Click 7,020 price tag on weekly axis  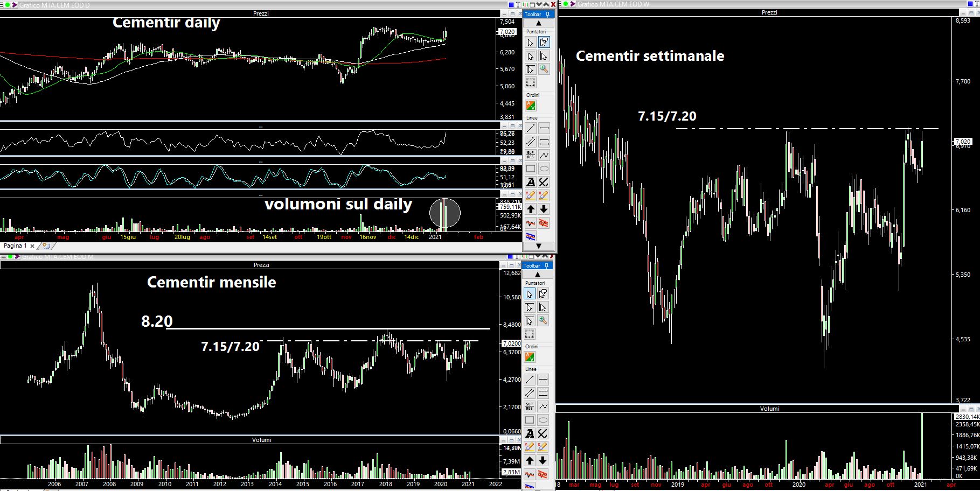(963, 142)
